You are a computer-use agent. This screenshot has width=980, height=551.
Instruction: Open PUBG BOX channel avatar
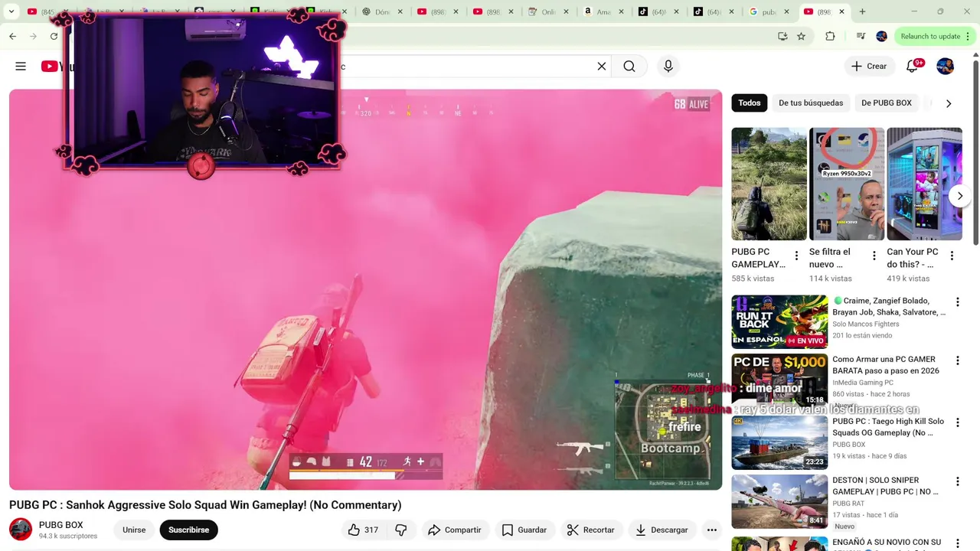(21, 530)
